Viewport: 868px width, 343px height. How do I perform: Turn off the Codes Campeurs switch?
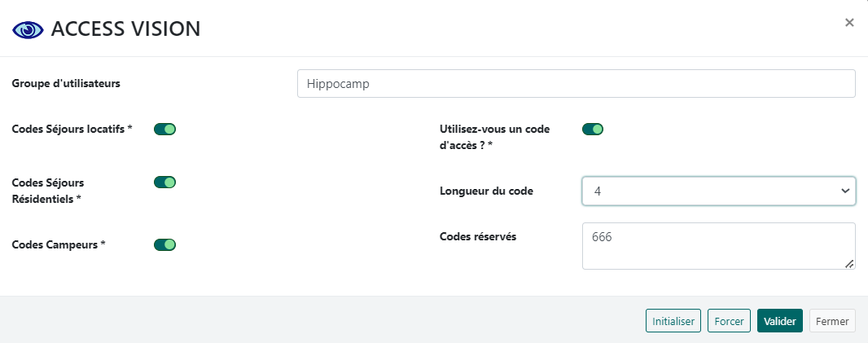tap(165, 244)
